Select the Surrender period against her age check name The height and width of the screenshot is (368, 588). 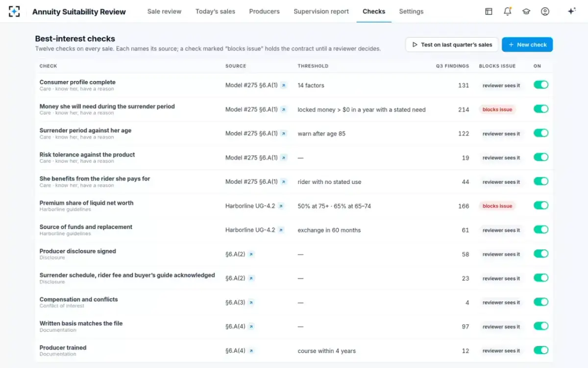point(85,131)
